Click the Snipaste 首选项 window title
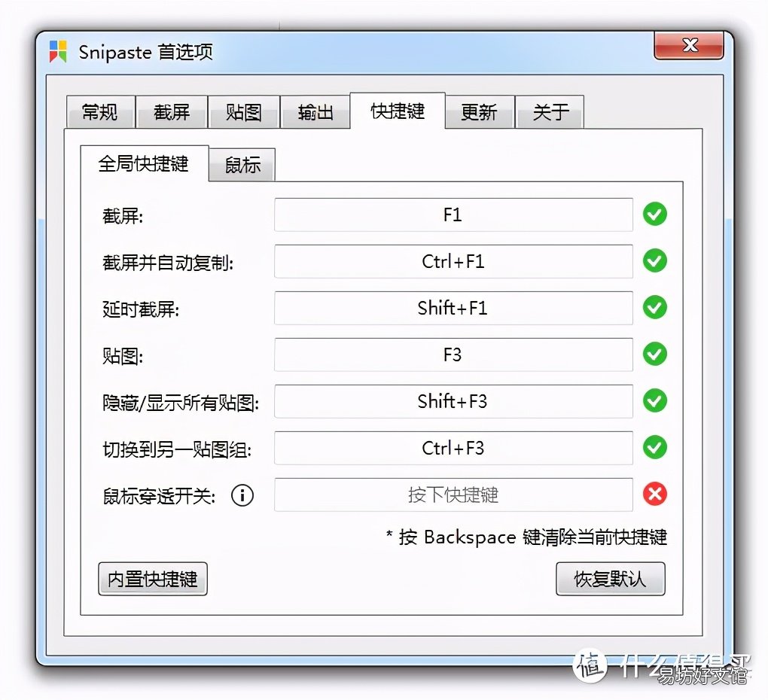Viewport: 768px width, 700px height. [x=145, y=51]
